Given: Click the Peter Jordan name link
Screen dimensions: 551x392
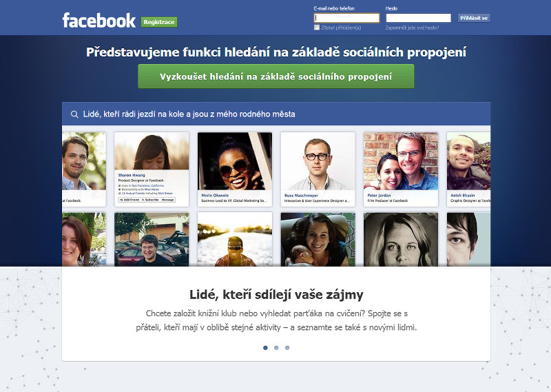Looking at the screenshot, I should 379,196.
